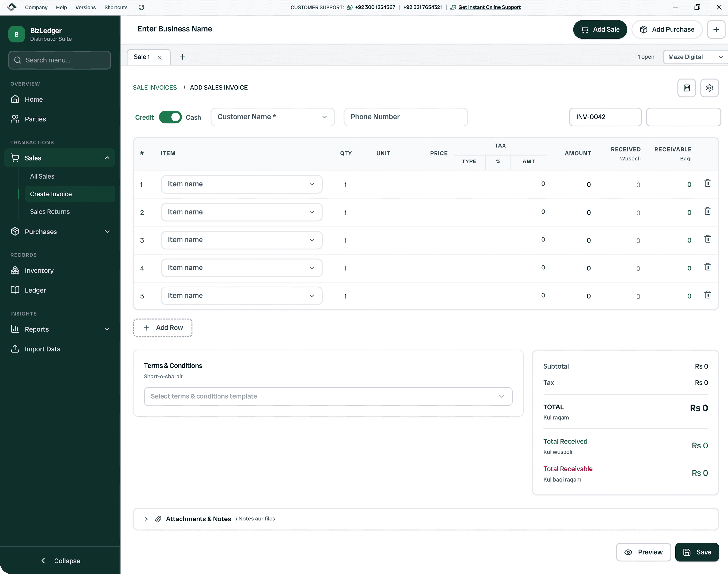Click the Enter Business Name title
The width and height of the screenshot is (728, 574).
174,29
